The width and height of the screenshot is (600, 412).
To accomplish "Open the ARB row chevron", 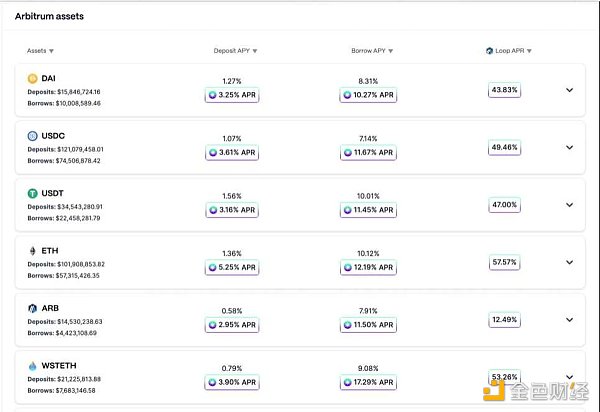I will pos(570,319).
